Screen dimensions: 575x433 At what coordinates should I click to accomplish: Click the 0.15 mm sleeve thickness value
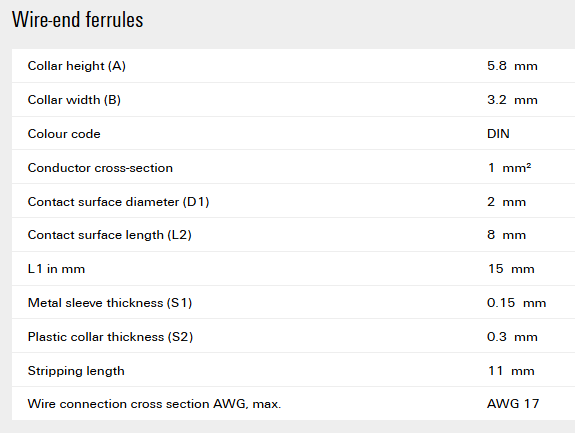coord(516,303)
